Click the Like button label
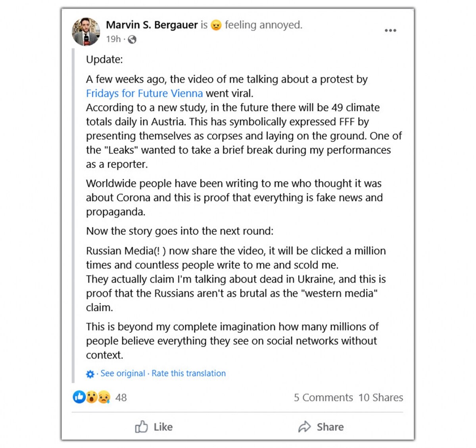The image size is (476, 448). (163, 427)
